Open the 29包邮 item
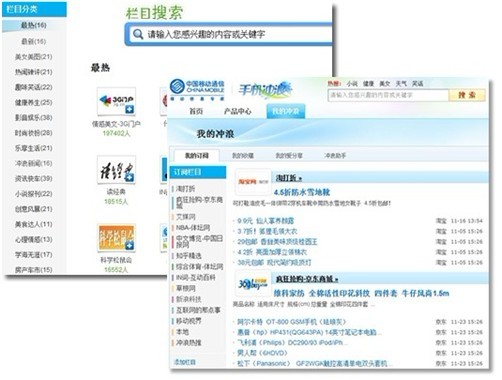 pyautogui.click(x=277, y=242)
